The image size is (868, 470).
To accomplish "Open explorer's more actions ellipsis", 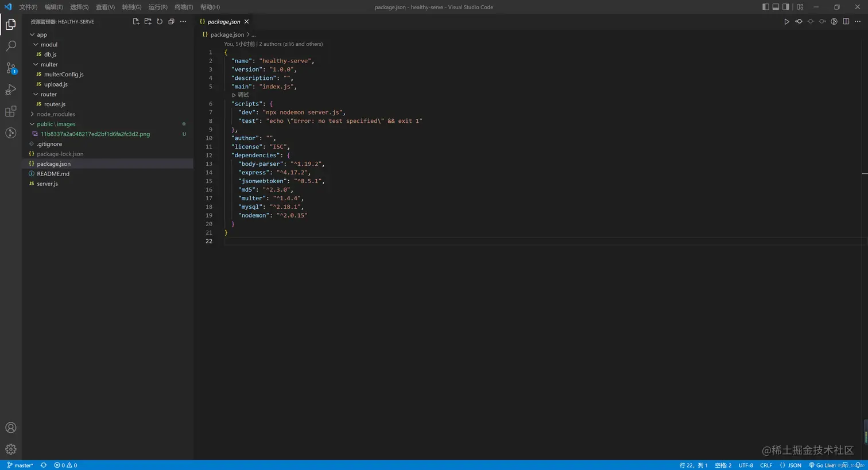I will click(183, 21).
